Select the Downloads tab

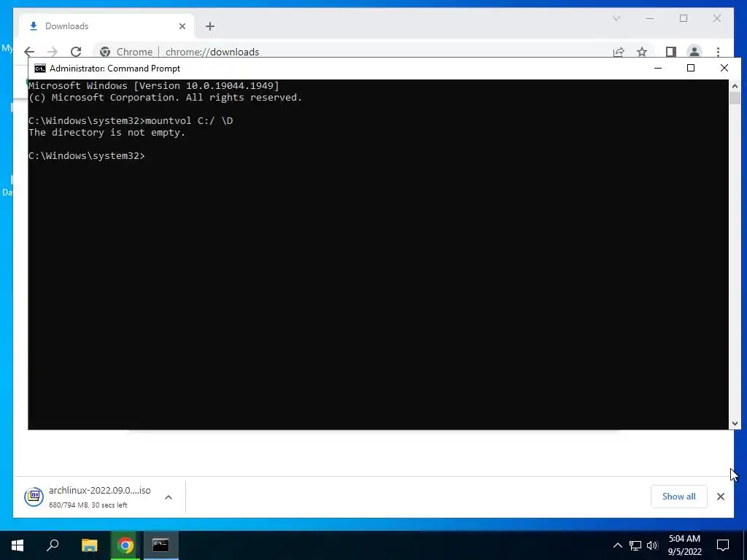107,26
